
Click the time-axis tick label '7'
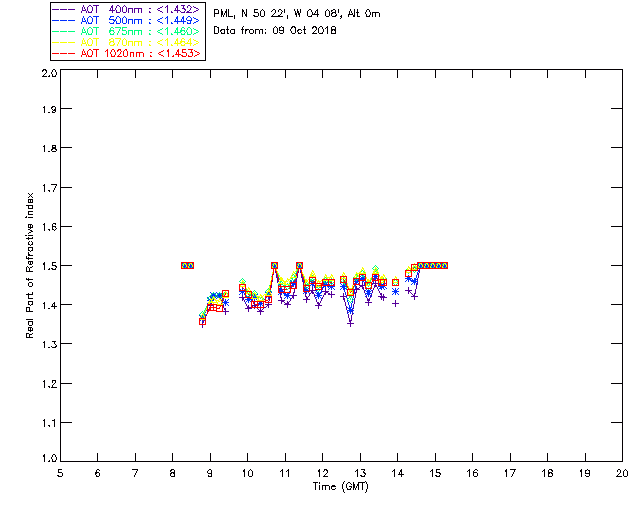point(135,473)
